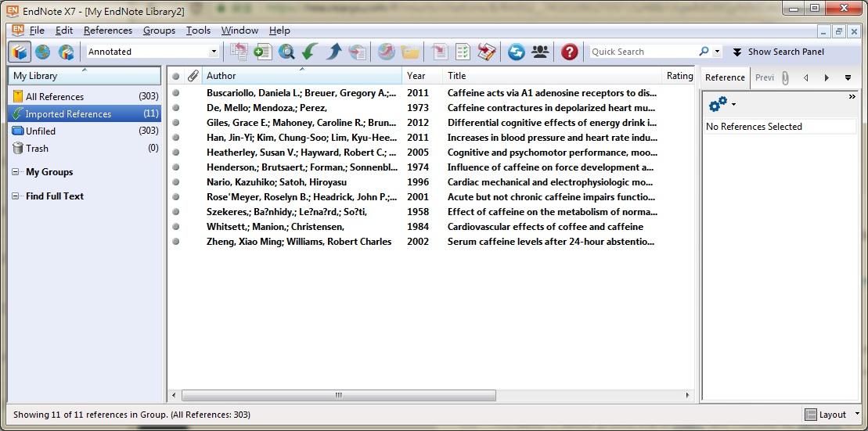Switch to the Preview tab
This screenshot has width=868, height=431.
pos(765,78)
